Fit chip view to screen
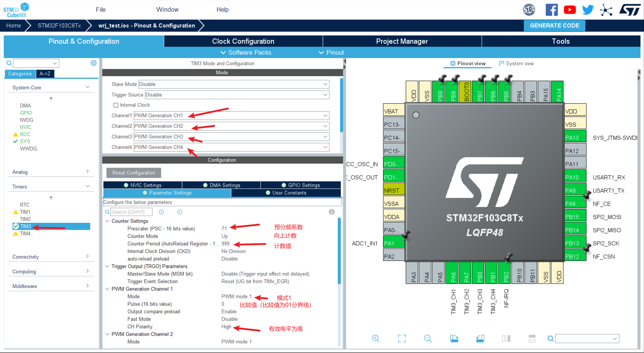This screenshot has height=353, width=644. click(402, 338)
